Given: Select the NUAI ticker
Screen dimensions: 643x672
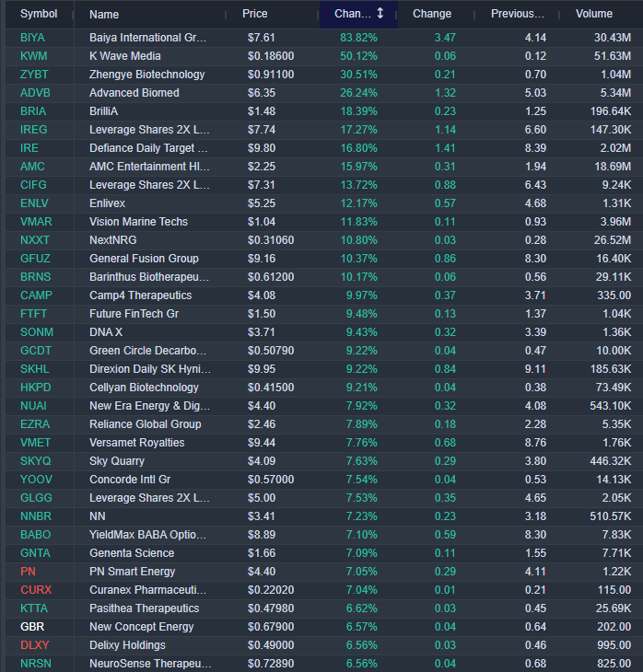Looking at the screenshot, I should point(33,406).
